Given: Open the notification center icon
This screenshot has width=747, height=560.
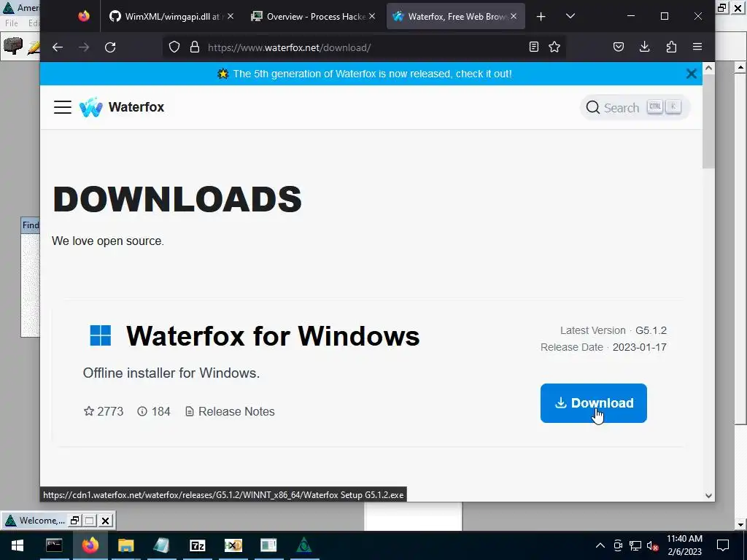Looking at the screenshot, I should pyautogui.click(x=723, y=545).
